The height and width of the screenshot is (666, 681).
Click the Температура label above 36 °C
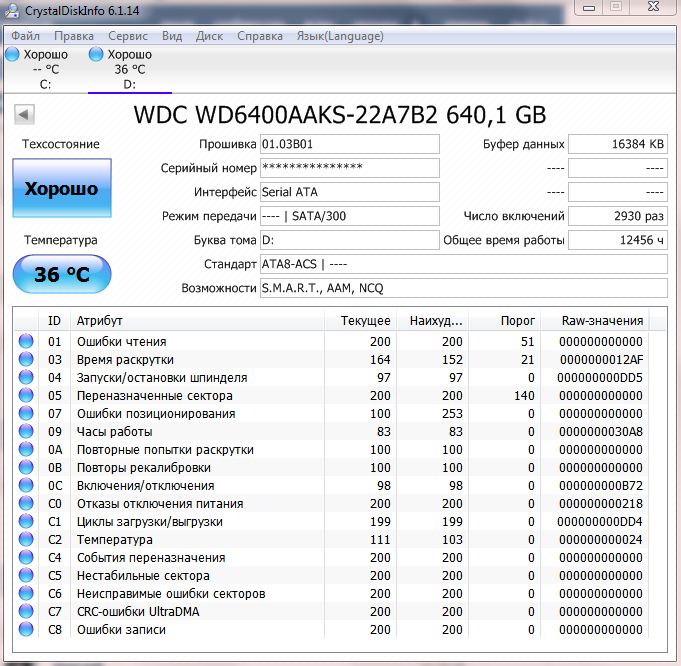pyautogui.click(x=60, y=240)
